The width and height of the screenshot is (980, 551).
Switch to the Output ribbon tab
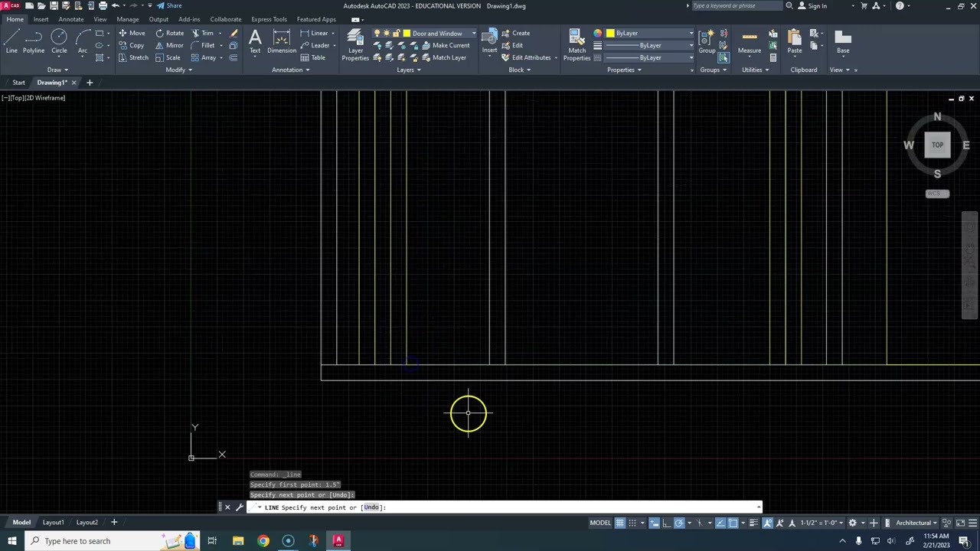[158, 19]
